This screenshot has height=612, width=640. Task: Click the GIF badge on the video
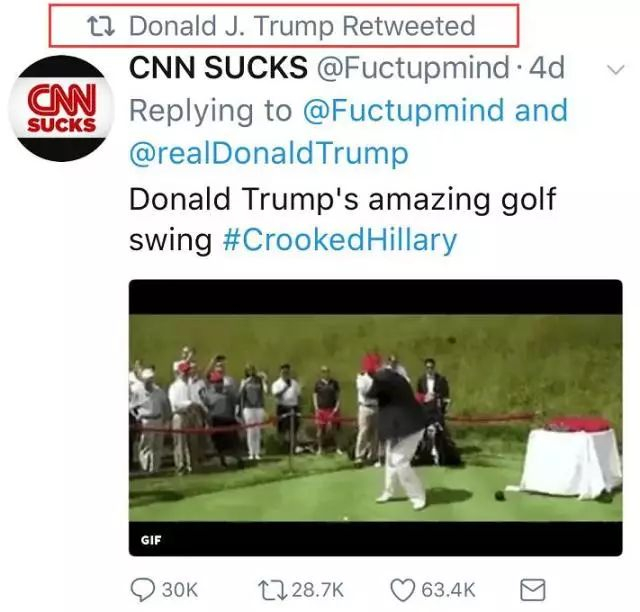151,541
